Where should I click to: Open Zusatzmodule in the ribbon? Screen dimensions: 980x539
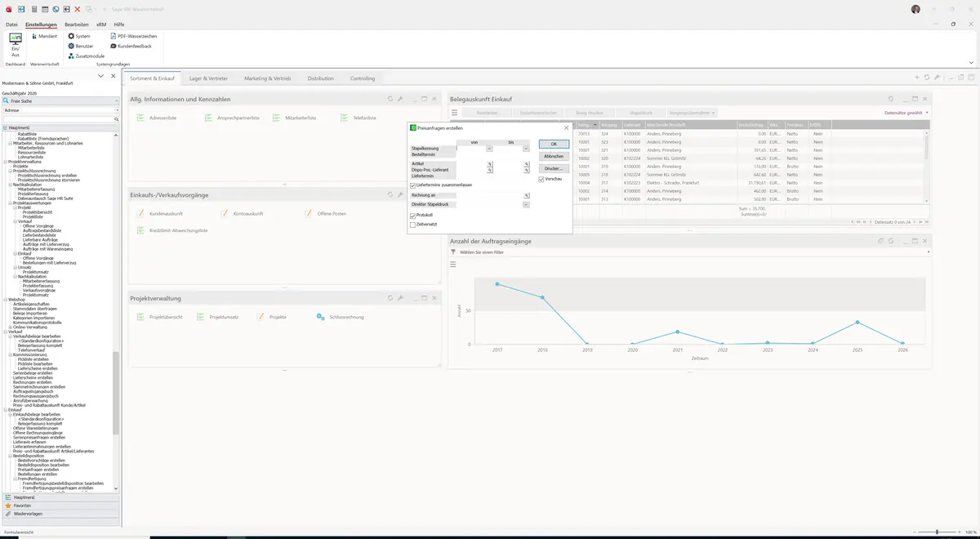pyautogui.click(x=86, y=56)
